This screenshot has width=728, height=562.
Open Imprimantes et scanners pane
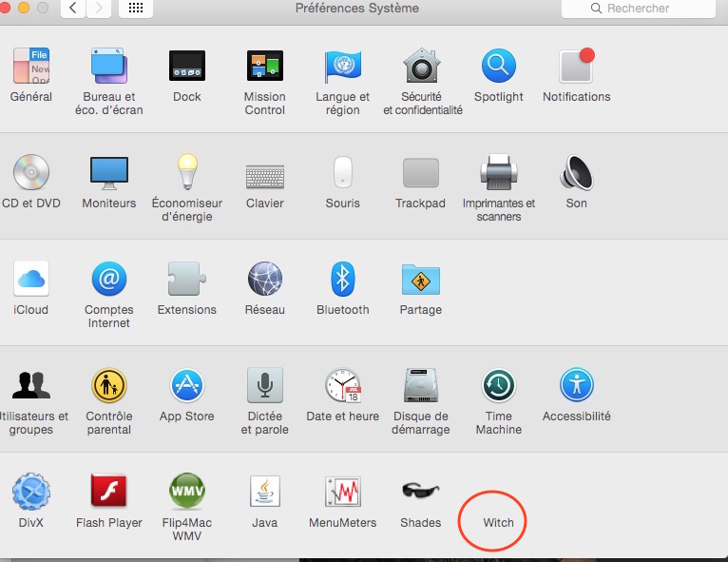(498, 173)
